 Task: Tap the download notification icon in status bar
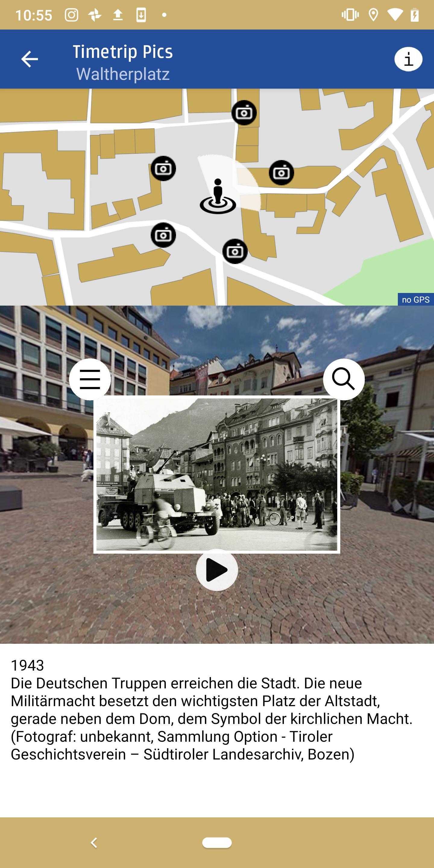coord(141,15)
